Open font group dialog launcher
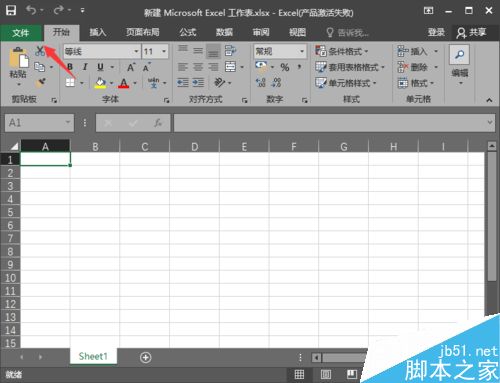This screenshot has height=383, width=500. [x=167, y=100]
